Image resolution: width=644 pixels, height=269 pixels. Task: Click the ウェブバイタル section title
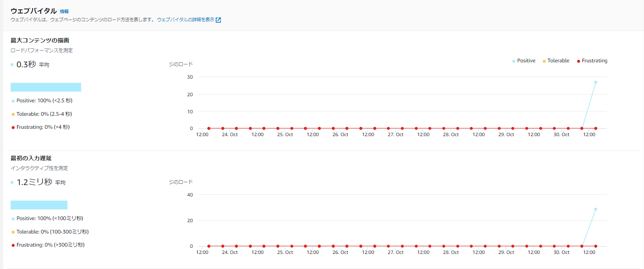[x=33, y=11]
